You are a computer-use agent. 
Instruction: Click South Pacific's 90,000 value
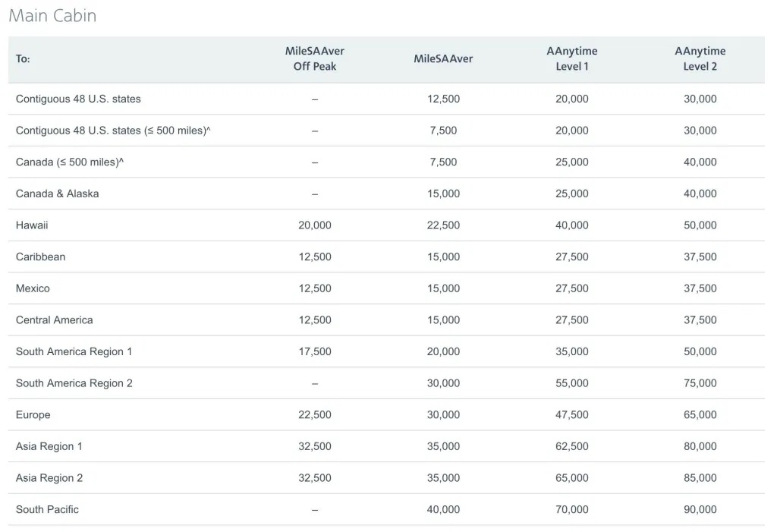(x=700, y=510)
